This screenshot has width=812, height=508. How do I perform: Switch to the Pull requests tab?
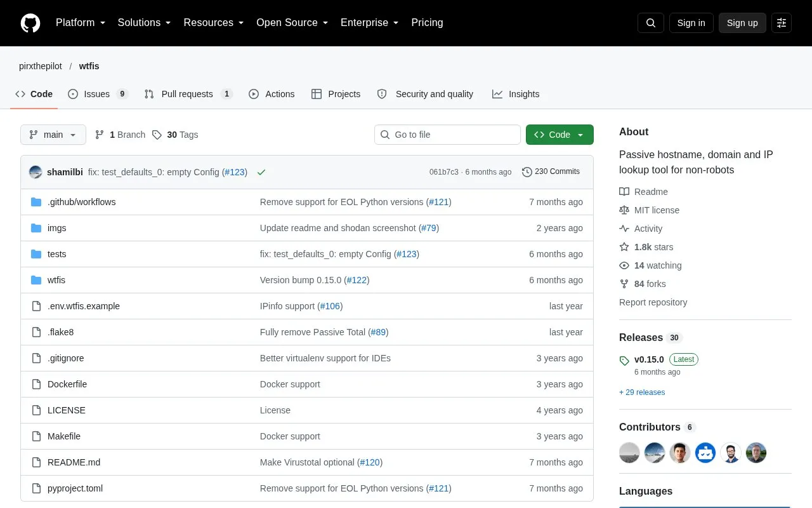coord(188,94)
